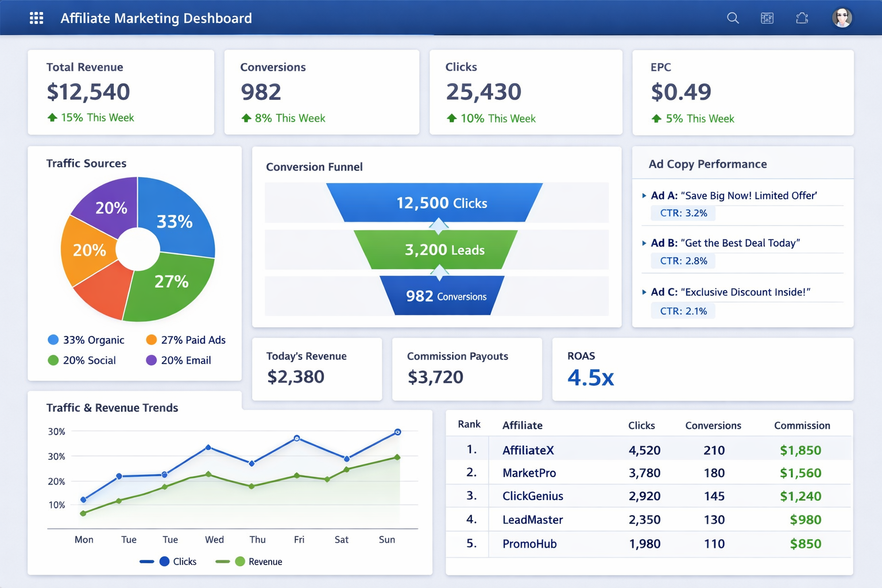Click the AffiliateX link in the rankings table
Image resolution: width=882 pixels, height=588 pixels.
(x=528, y=450)
